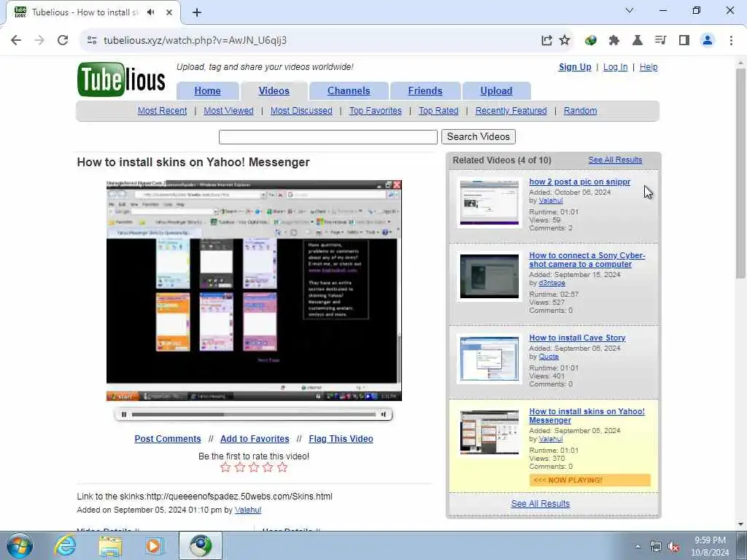Viewport: 747px width, 560px height.
Task: Open the Help link
Action: (649, 67)
